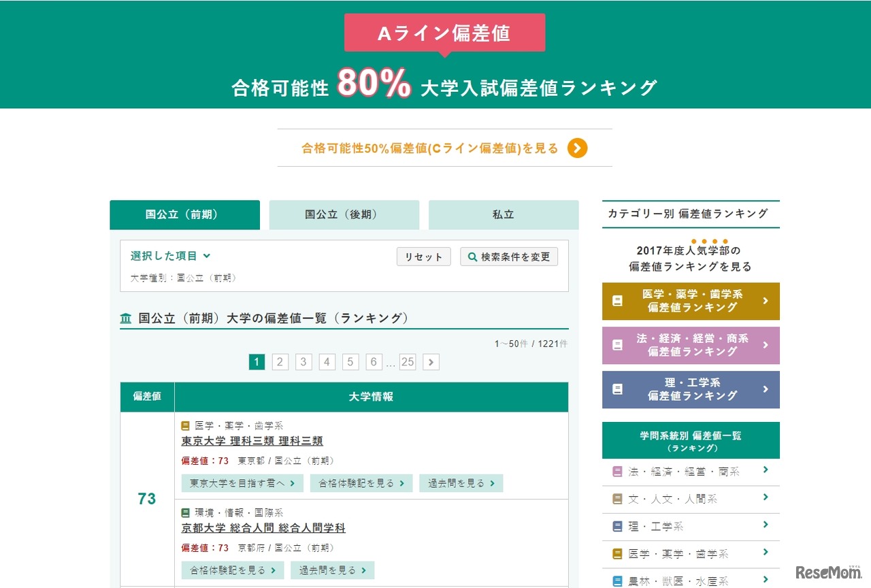Go to page 5 of results
The height and width of the screenshot is (588, 871).
click(x=350, y=362)
